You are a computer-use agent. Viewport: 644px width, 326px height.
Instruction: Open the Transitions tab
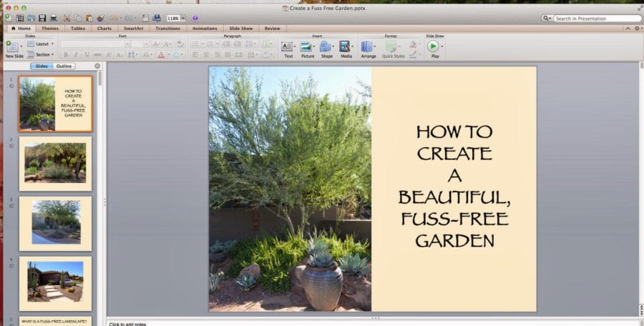click(x=167, y=29)
